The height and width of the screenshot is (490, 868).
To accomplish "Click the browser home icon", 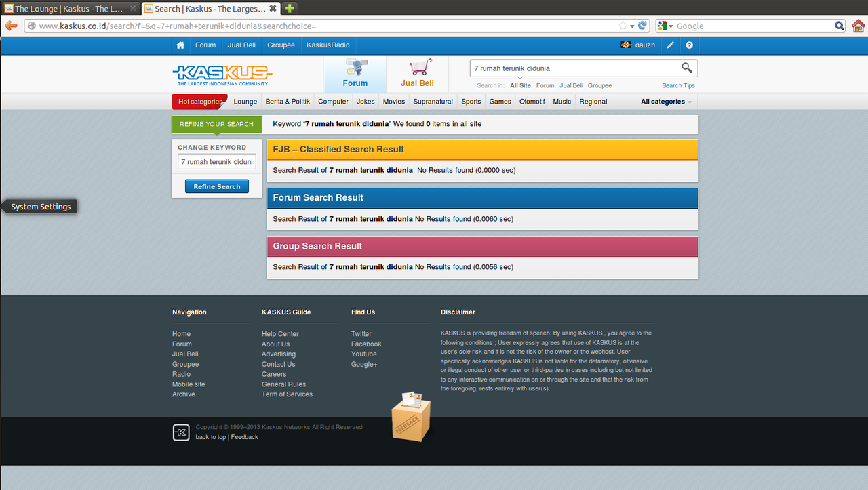I will pyautogui.click(x=859, y=26).
